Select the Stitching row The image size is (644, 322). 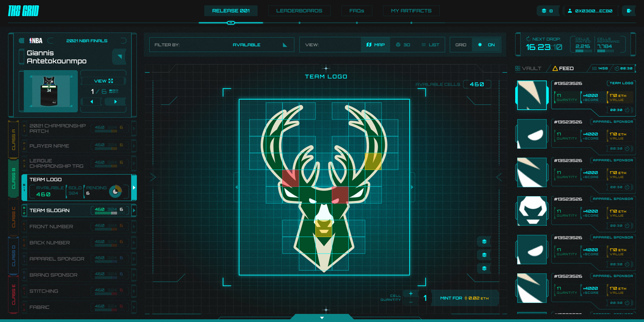point(79,291)
